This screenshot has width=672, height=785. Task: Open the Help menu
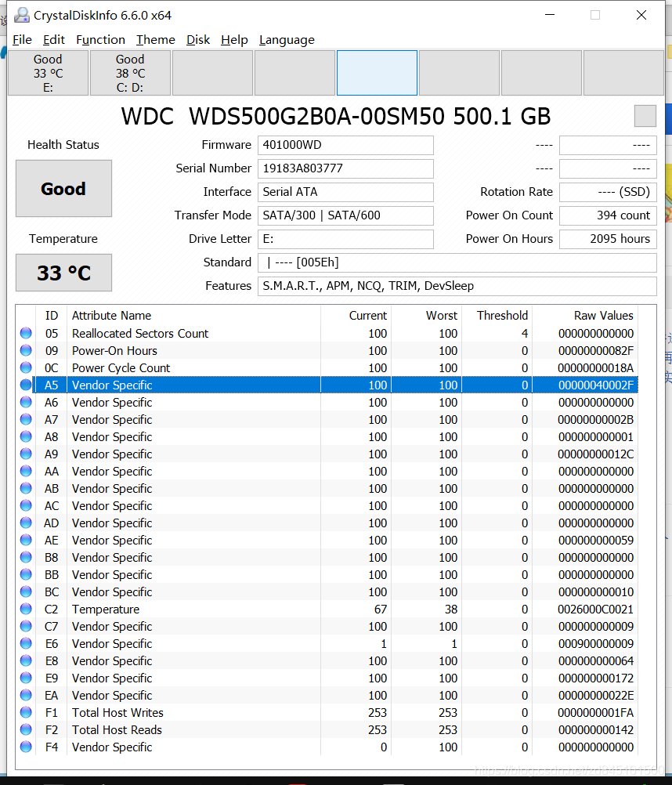pos(234,39)
